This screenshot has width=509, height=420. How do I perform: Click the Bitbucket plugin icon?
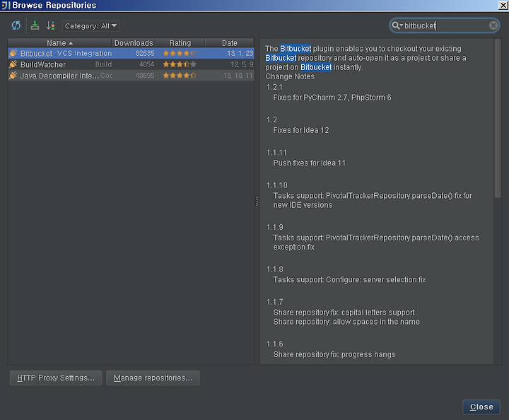(x=13, y=53)
